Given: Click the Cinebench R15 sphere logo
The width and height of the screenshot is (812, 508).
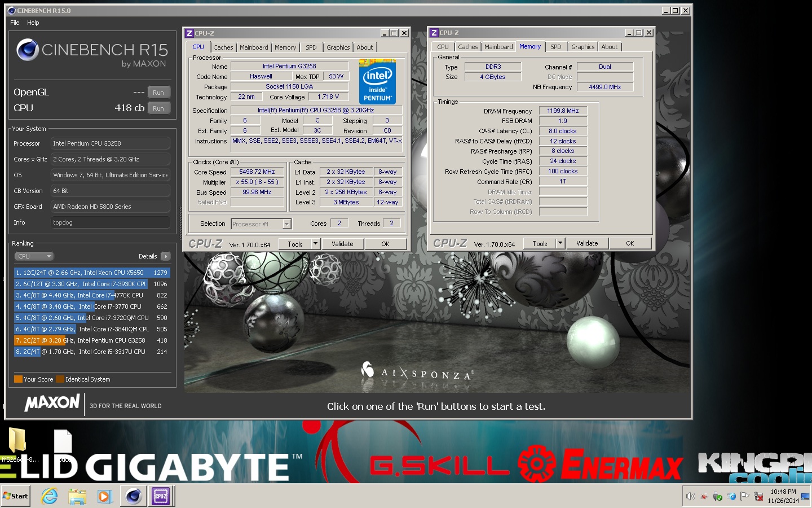Looking at the screenshot, I should pos(28,50).
